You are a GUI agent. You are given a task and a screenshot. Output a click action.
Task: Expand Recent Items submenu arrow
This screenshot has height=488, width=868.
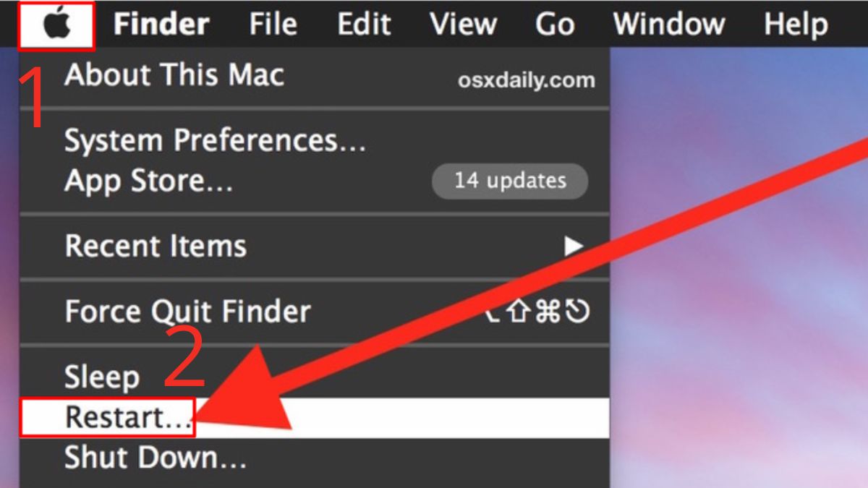(x=574, y=247)
